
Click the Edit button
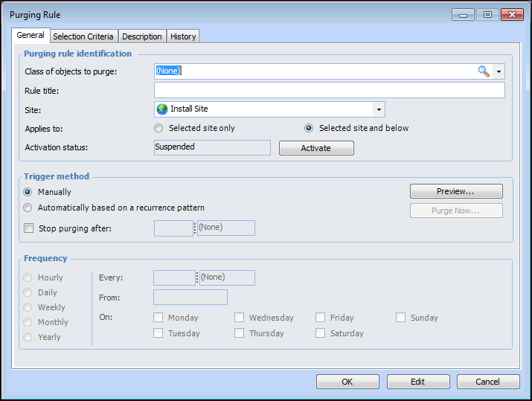coord(417,382)
